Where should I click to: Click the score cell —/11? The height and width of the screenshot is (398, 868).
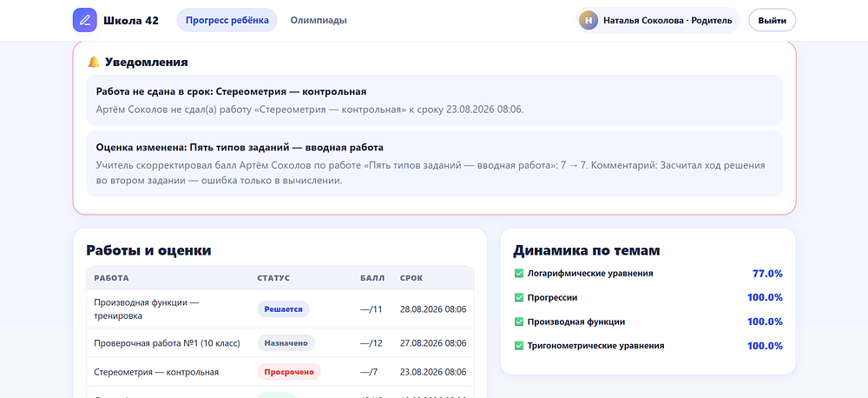tap(372, 309)
